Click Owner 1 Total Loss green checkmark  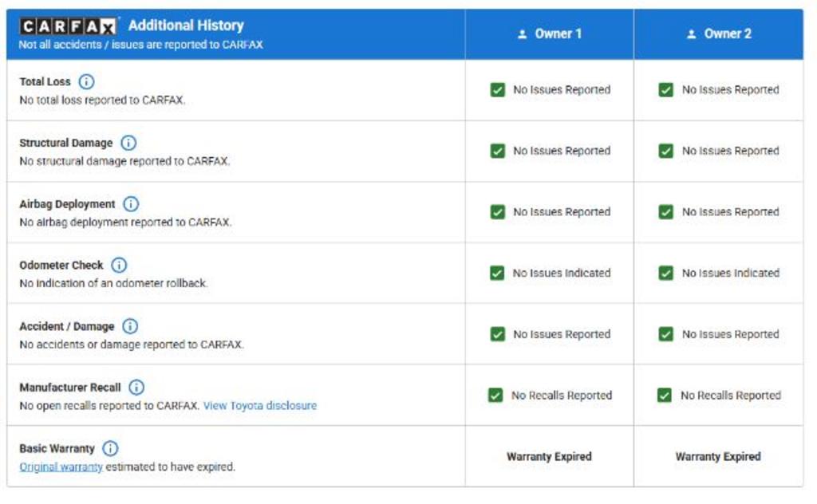point(498,90)
